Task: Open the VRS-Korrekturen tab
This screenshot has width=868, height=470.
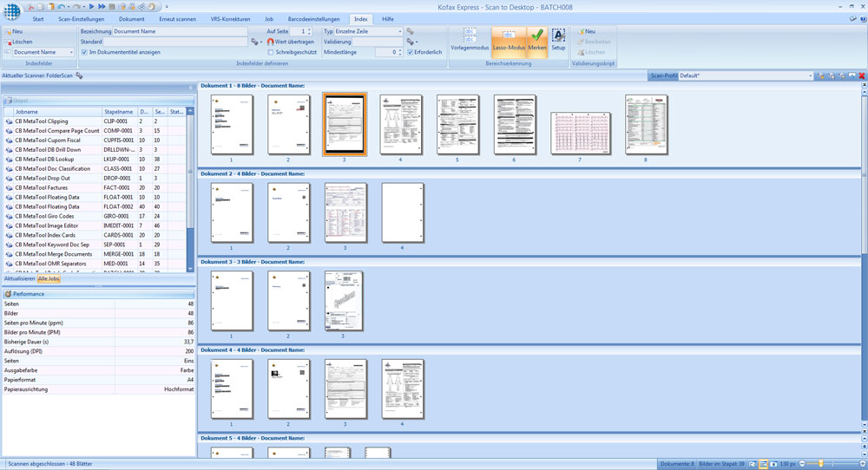Action: coord(230,18)
